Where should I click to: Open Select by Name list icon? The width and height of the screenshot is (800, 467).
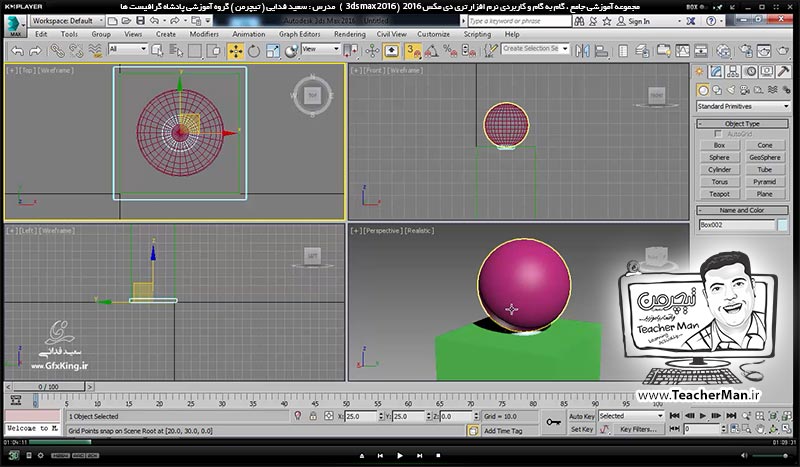[176, 51]
